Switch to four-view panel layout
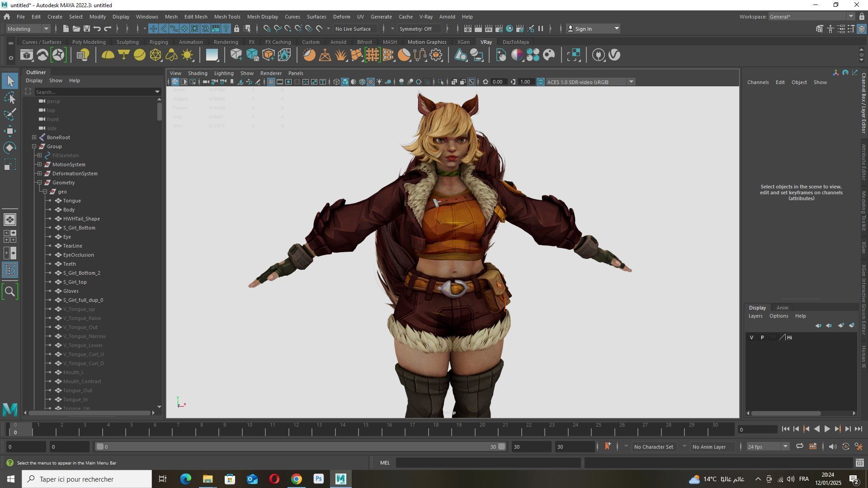 10,236
